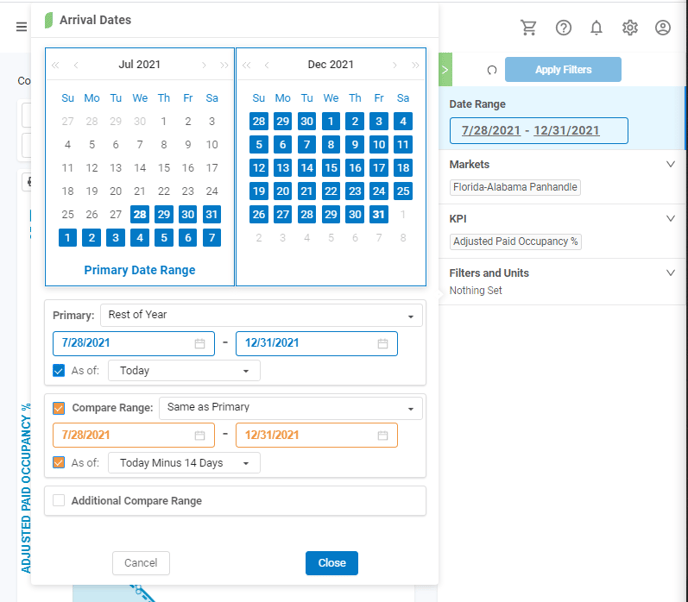This screenshot has width=688, height=602.
Task: Open the user account icon
Action: tap(663, 28)
